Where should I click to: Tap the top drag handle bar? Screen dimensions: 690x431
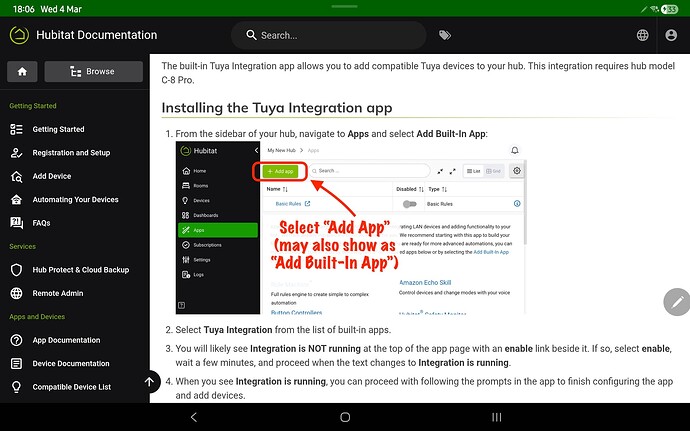345,6
